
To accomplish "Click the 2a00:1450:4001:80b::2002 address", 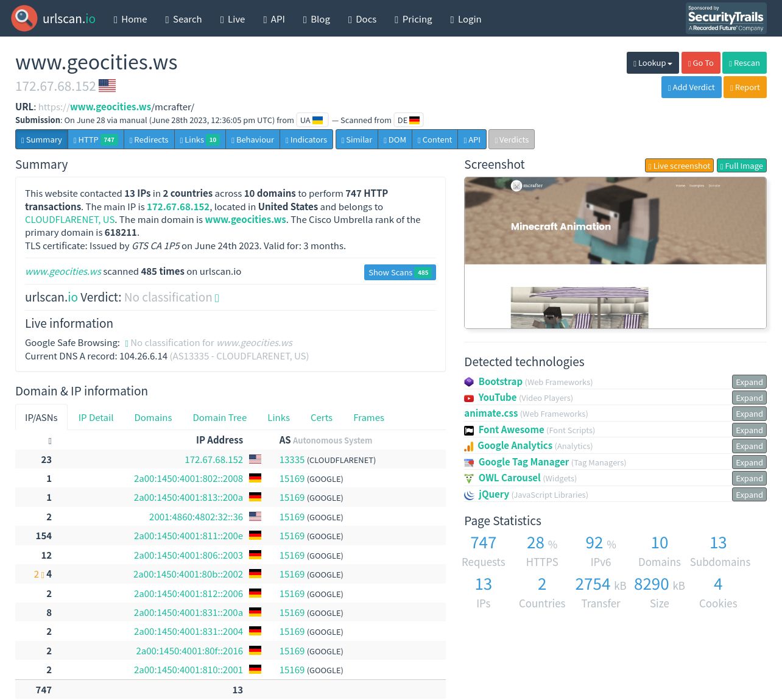I will (x=188, y=574).
